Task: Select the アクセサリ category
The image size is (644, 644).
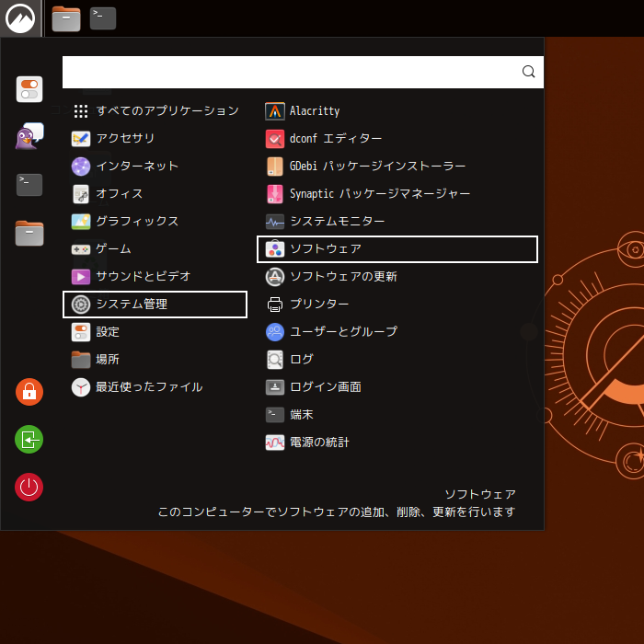Action: point(155,139)
